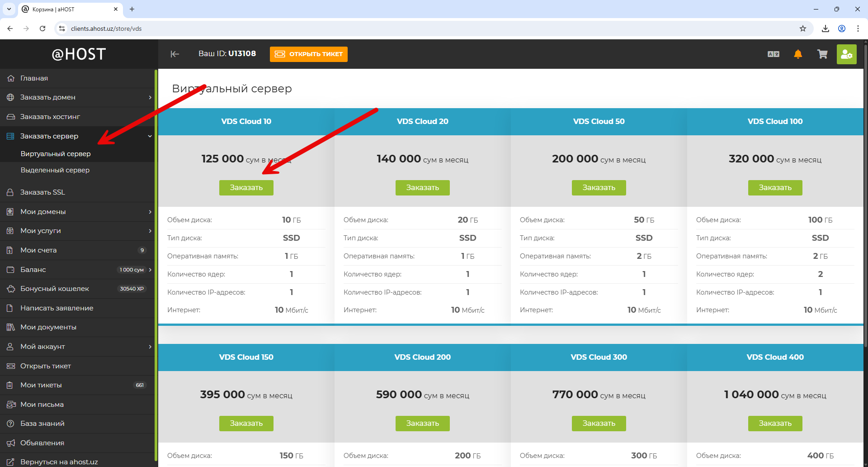Image resolution: width=868 pixels, height=467 pixels.
Task: Click the lock icon beside Заказать SSL
Action: coord(10,192)
